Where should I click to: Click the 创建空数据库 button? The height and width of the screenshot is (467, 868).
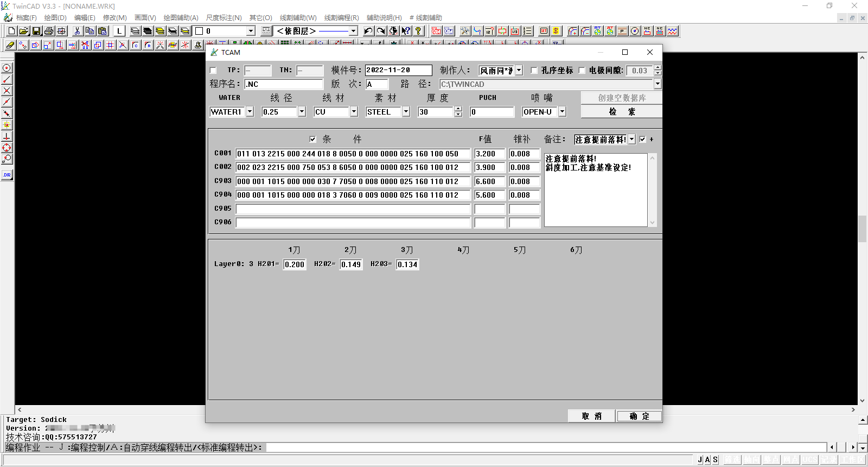point(622,98)
